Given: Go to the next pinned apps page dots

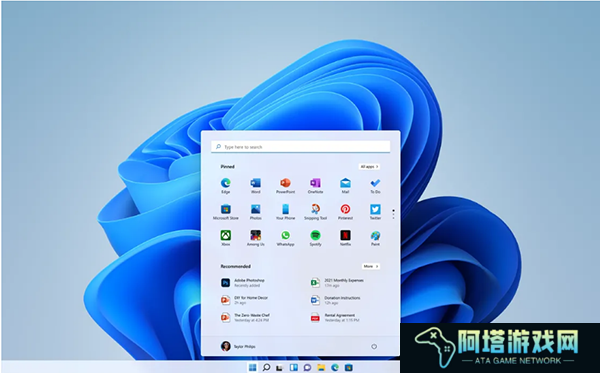Looking at the screenshot, I should coord(393,214).
